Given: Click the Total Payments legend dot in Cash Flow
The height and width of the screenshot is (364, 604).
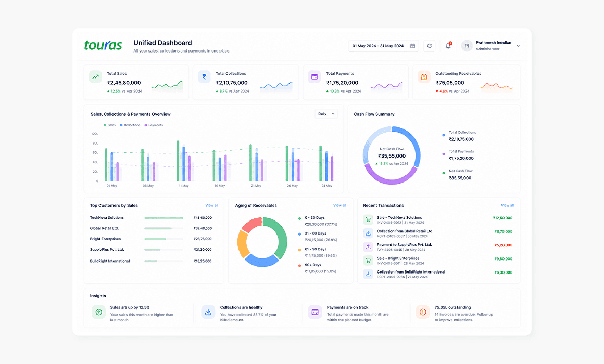Looking at the screenshot, I should pyautogui.click(x=444, y=154).
